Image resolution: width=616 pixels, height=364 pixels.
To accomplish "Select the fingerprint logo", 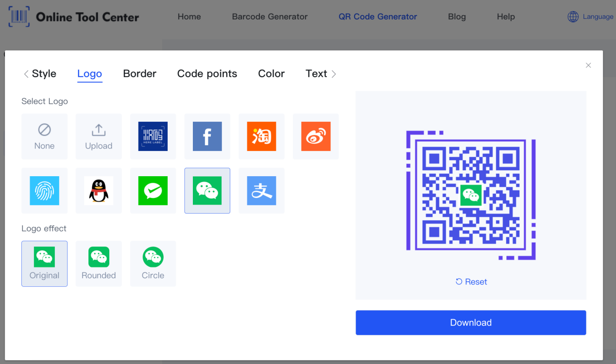I will pyautogui.click(x=44, y=191).
